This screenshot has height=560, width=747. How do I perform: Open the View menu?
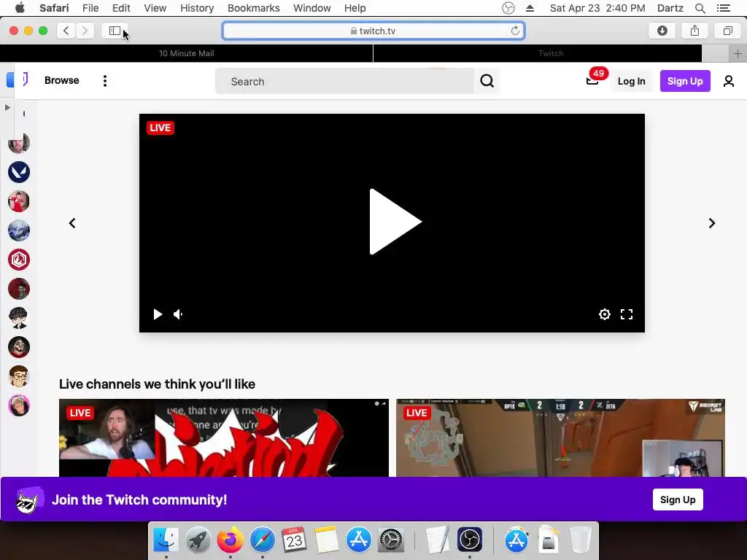pyautogui.click(x=155, y=8)
